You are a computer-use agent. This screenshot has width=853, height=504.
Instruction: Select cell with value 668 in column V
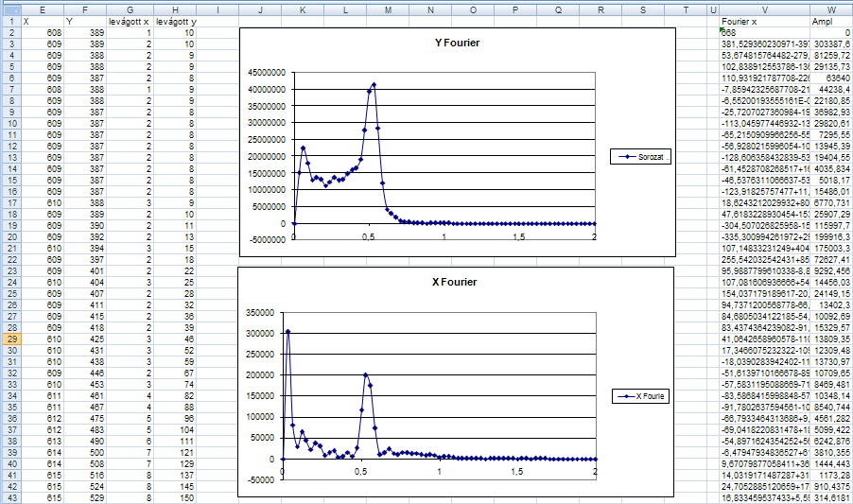tap(765, 32)
